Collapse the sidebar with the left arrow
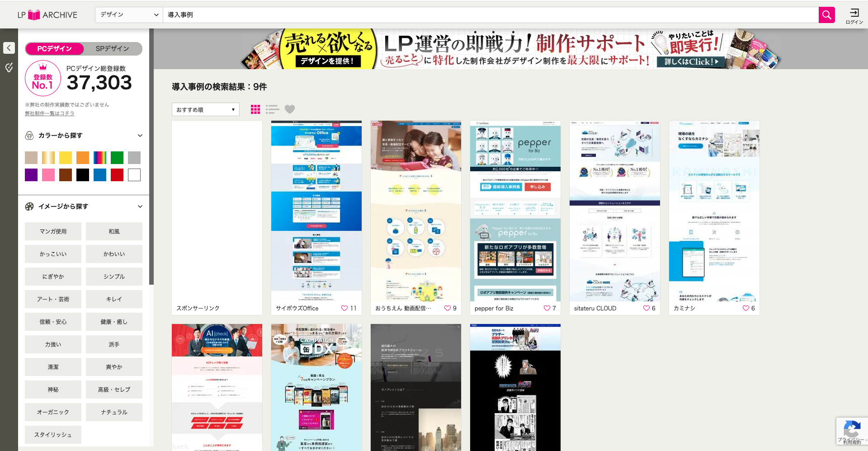This screenshot has height=451, width=868. coord(9,48)
